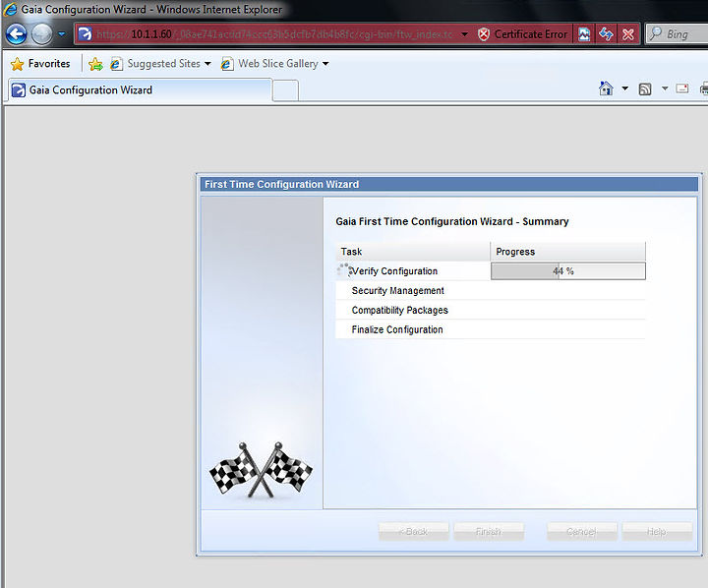Expand the Suggested Sites dropdown arrow
Screen dimensions: 708x588
click(207, 64)
